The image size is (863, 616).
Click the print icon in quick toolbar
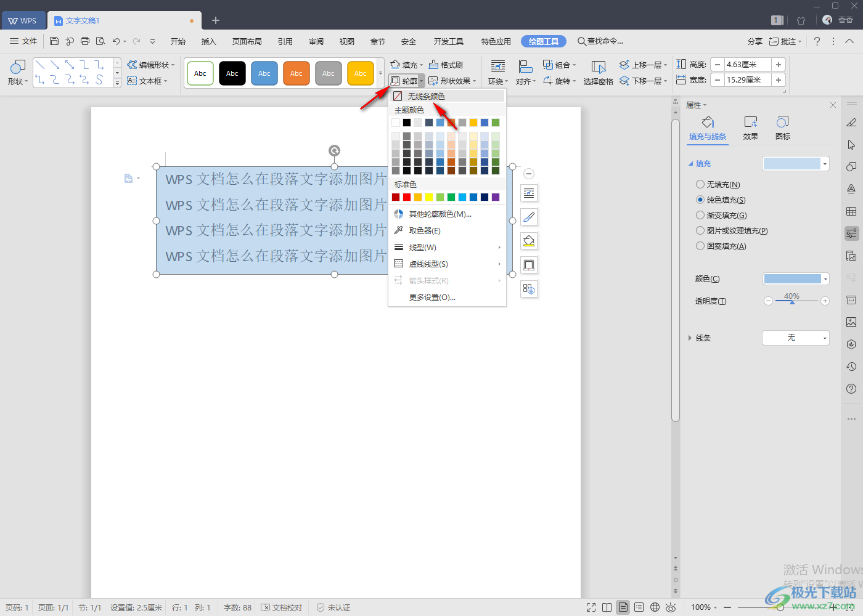point(85,41)
